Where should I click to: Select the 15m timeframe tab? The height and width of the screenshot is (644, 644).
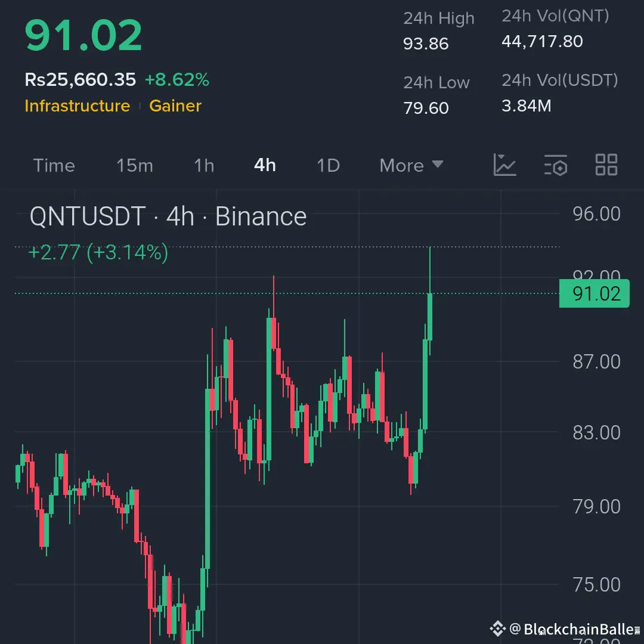click(135, 166)
